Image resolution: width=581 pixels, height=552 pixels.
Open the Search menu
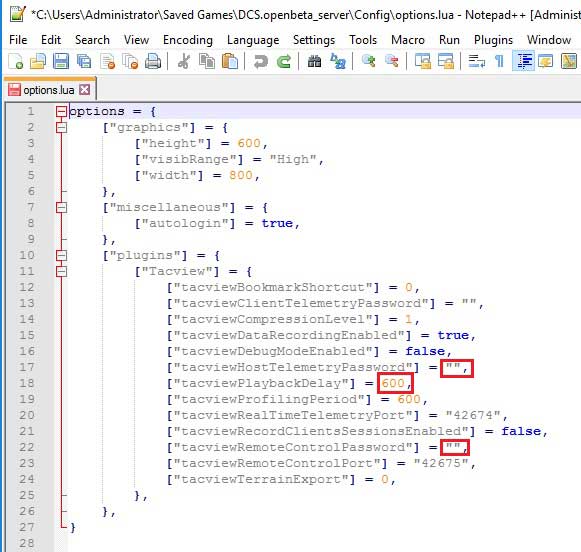click(92, 40)
